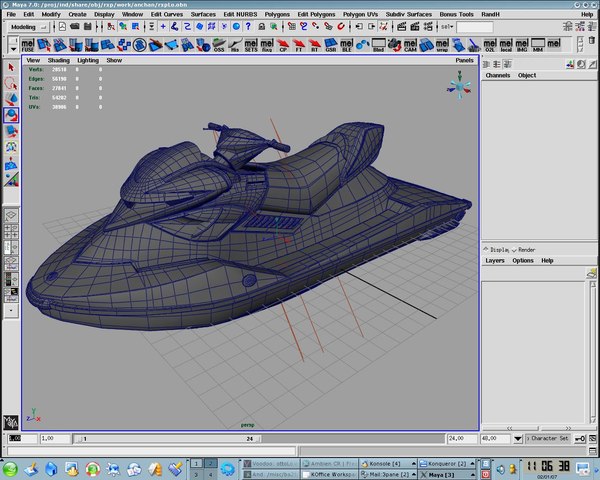Open the layer editor Options menu
The image size is (600, 480).
point(523,261)
